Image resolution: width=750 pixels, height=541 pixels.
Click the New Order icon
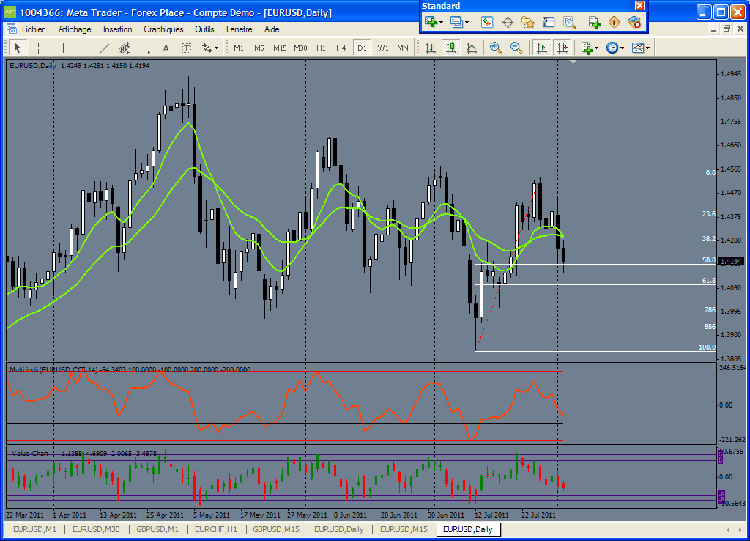(x=594, y=22)
